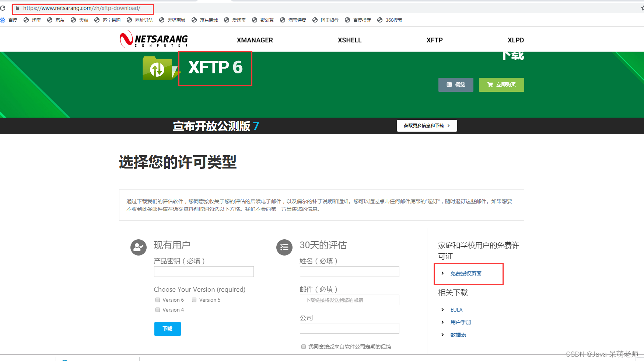644x361 pixels.
Task: Open the 百度 bookmark
Action: (x=9, y=20)
